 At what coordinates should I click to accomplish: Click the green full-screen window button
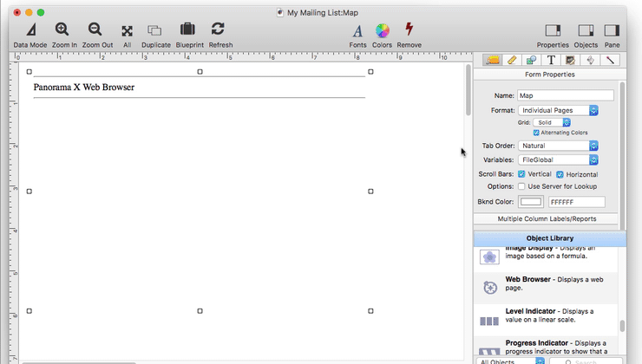point(41,13)
